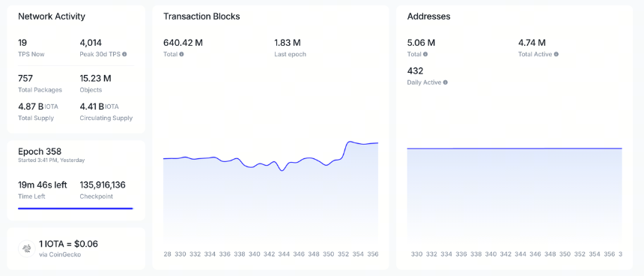Click the 4.87 B Total Supply value
The image size is (644, 276).
(31, 106)
